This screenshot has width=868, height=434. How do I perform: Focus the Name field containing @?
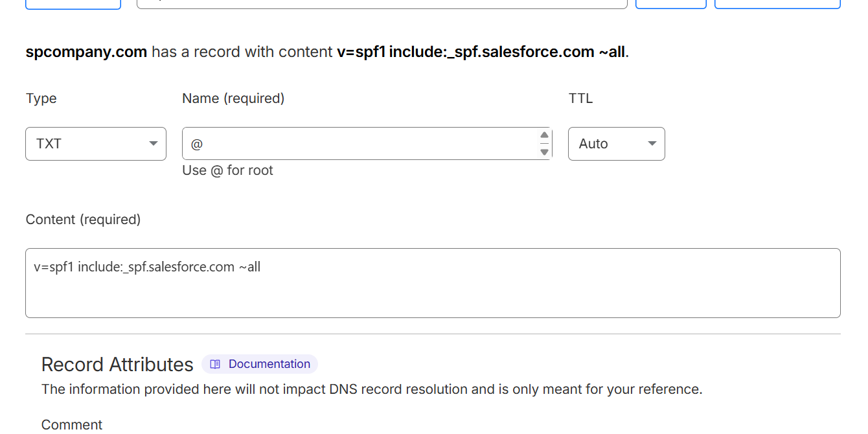[x=360, y=144]
